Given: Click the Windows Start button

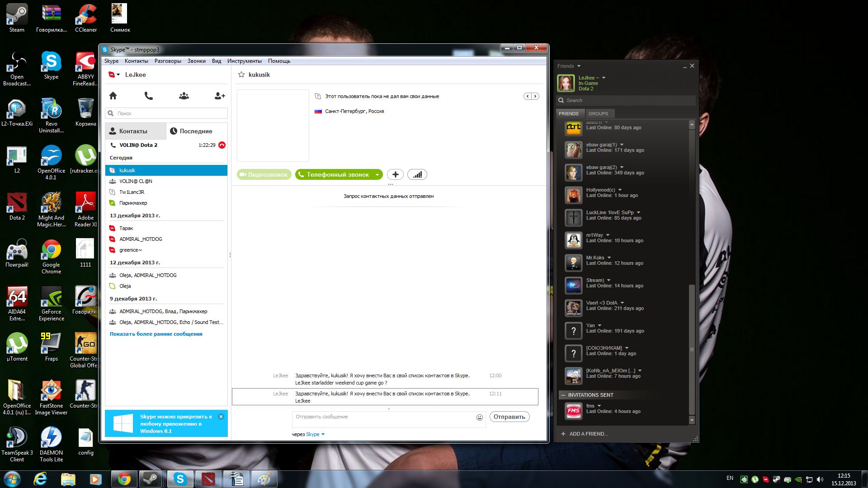Looking at the screenshot, I should pyautogui.click(x=12, y=479).
